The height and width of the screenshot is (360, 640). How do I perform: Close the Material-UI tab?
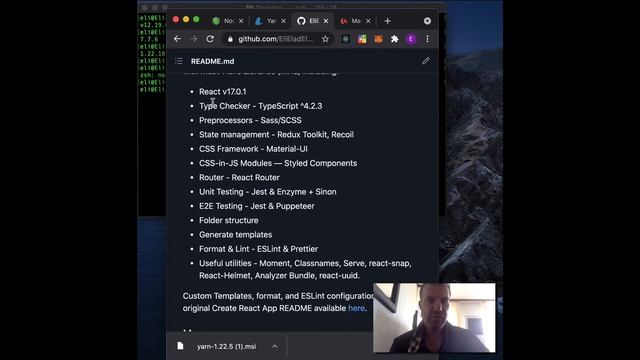click(x=368, y=21)
